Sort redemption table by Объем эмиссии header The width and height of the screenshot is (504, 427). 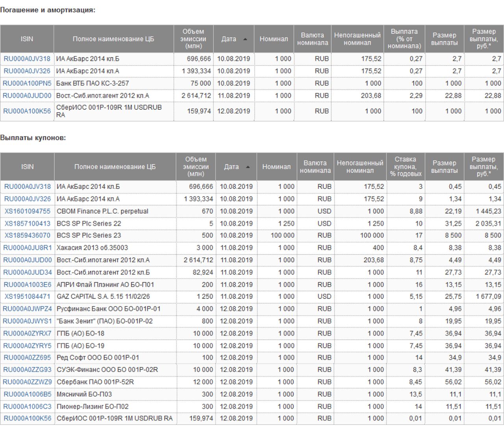pyautogui.click(x=193, y=39)
